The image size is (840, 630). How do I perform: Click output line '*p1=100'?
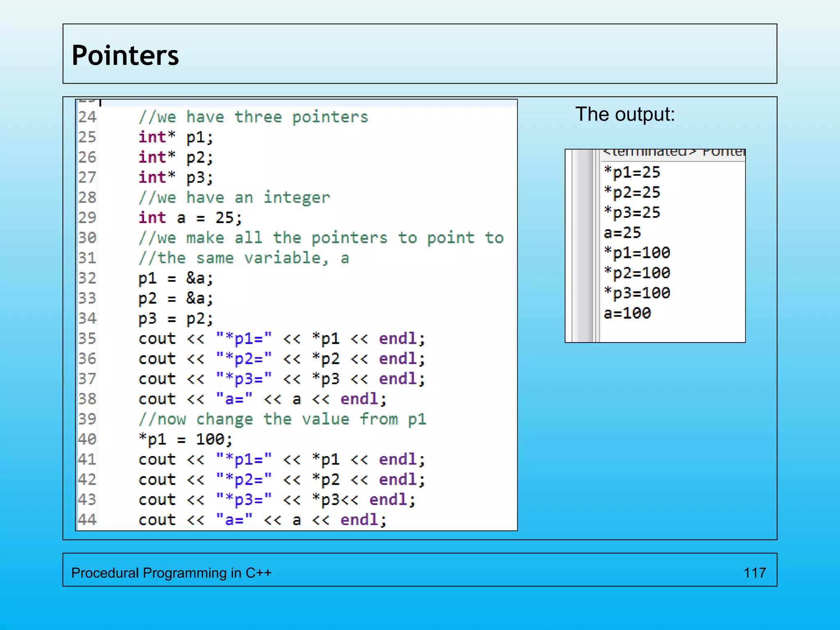click(x=637, y=253)
